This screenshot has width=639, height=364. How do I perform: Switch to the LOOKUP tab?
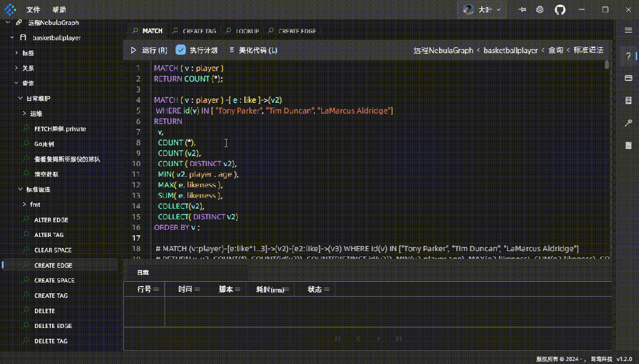pos(247,31)
